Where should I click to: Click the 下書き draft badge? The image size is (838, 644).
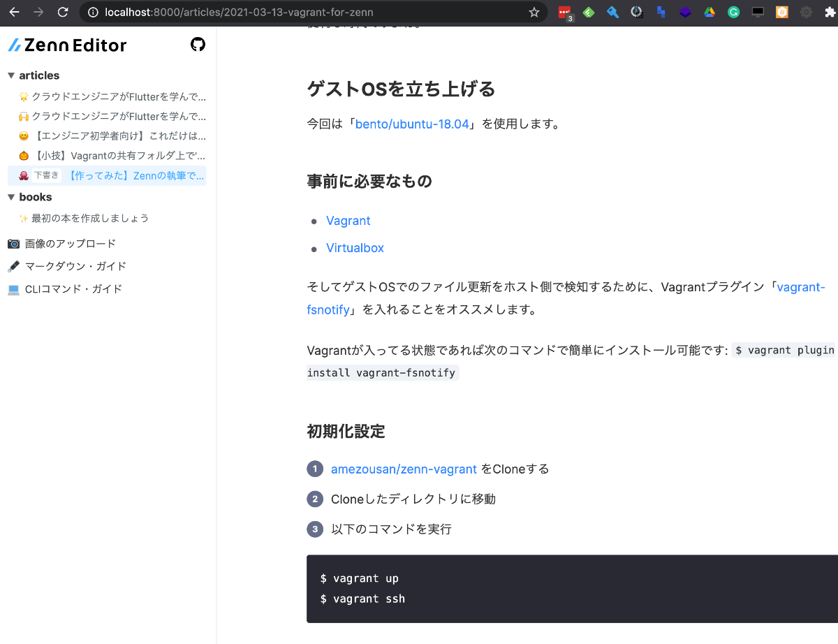47,175
